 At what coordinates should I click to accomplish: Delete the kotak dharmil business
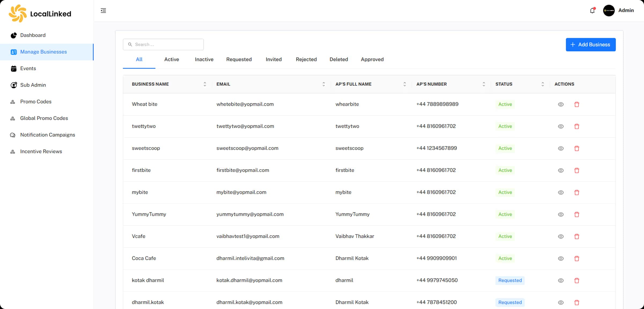577,280
